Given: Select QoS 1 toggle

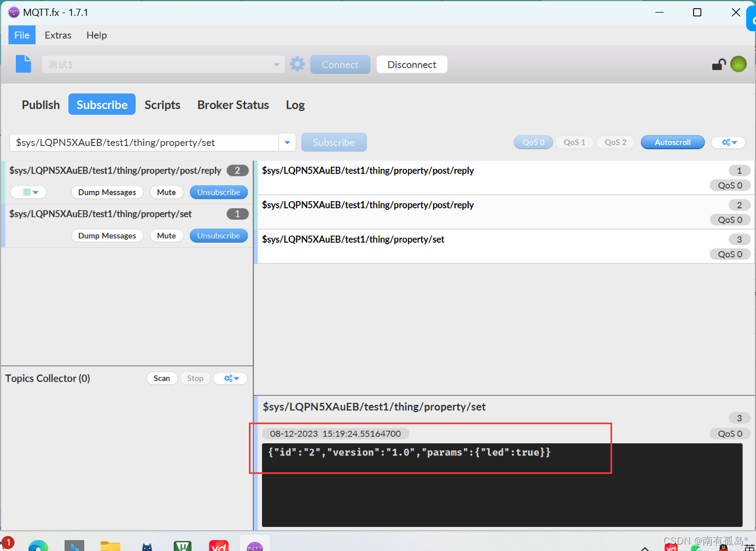Looking at the screenshot, I should click(x=574, y=142).
